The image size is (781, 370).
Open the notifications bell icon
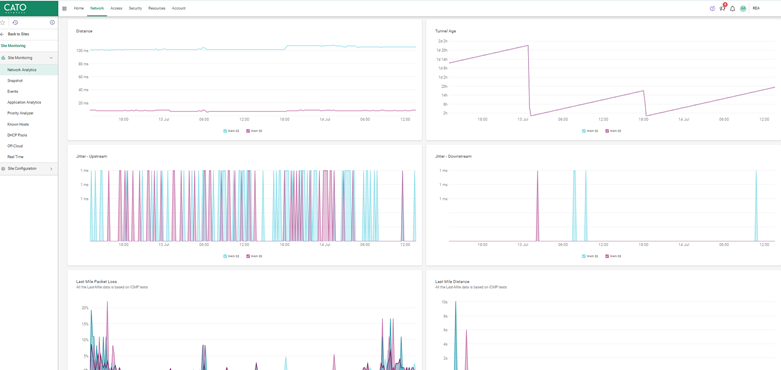[732, 8]
